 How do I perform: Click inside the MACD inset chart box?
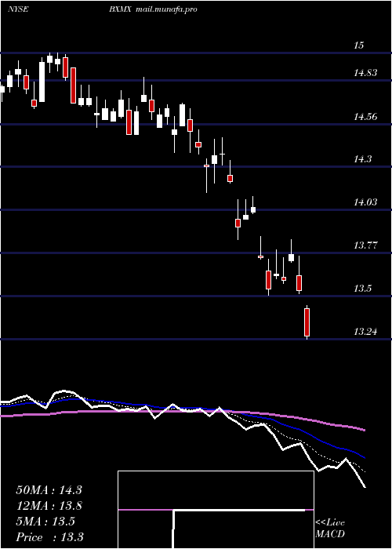pyautogui.click(x=216, y=510)
